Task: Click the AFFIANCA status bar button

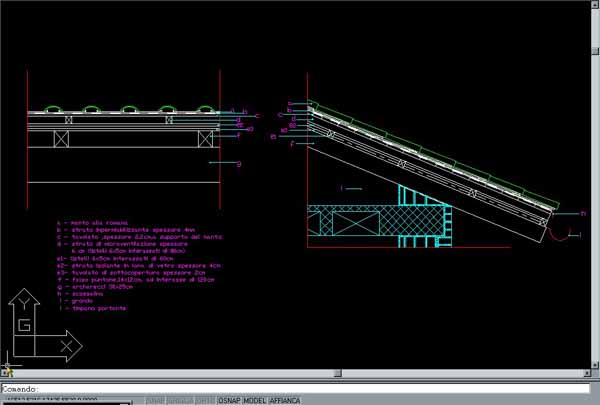Action: pos(285,400)
